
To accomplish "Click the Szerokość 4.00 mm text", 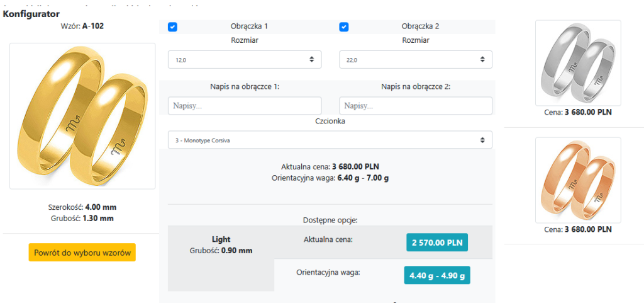I will [x=82, y=207].
